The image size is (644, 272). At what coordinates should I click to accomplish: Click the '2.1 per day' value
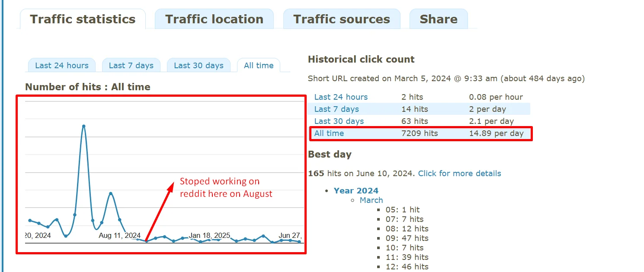491,121
